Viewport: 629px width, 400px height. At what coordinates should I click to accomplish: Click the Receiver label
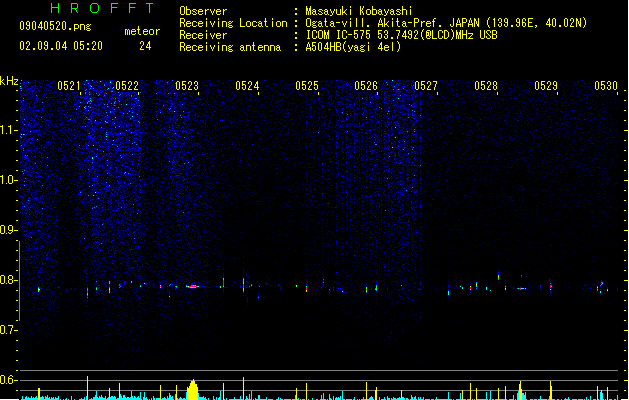click(x=203, y=35)
